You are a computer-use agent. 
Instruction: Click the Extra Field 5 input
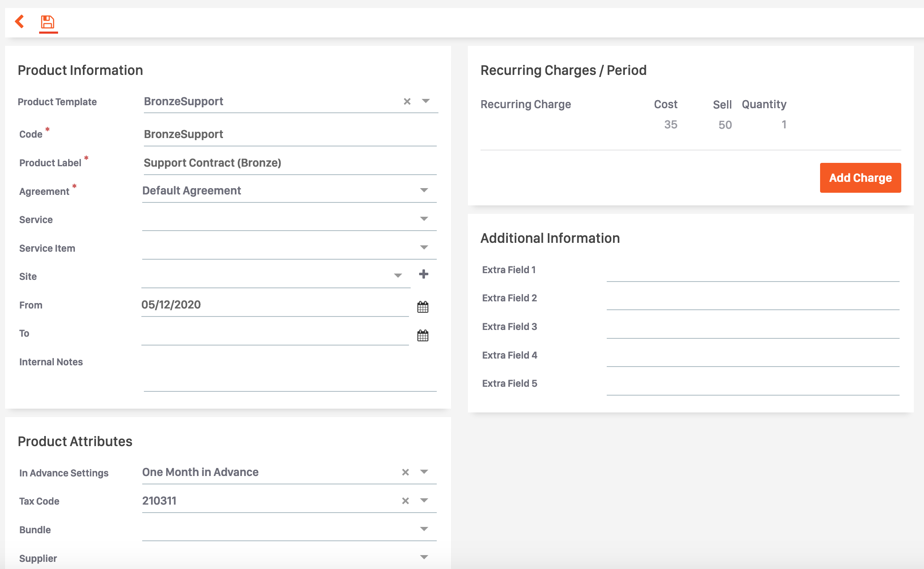click(x=753, y=384)
